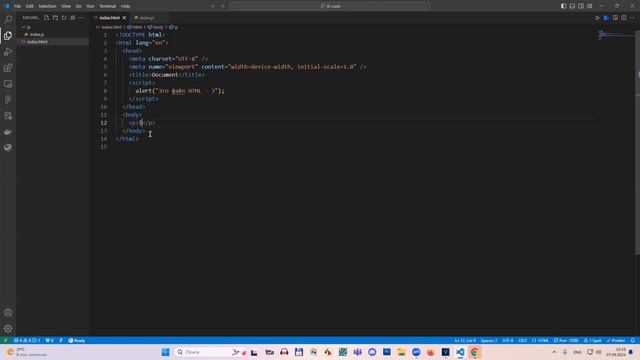Click New File icon in Explorer header

(x=47, y=18)
